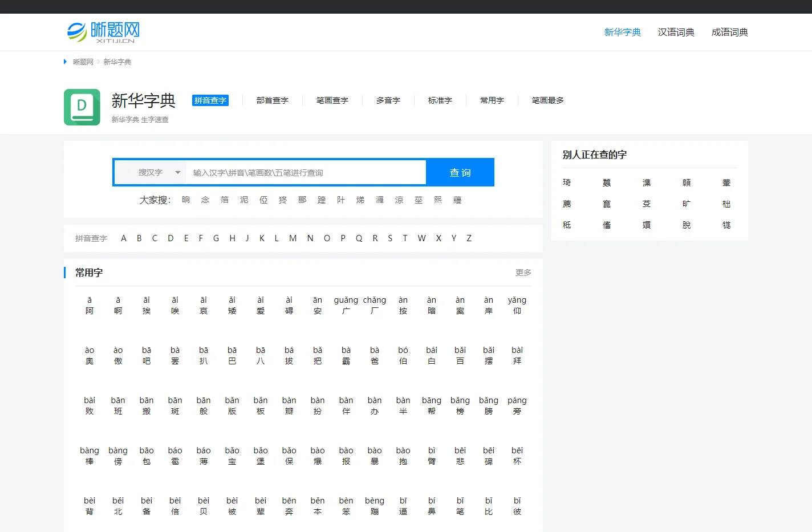Screen dimensions: 812x532
Task: Select the 笔画最多 tab
Action: pos(548,100)
